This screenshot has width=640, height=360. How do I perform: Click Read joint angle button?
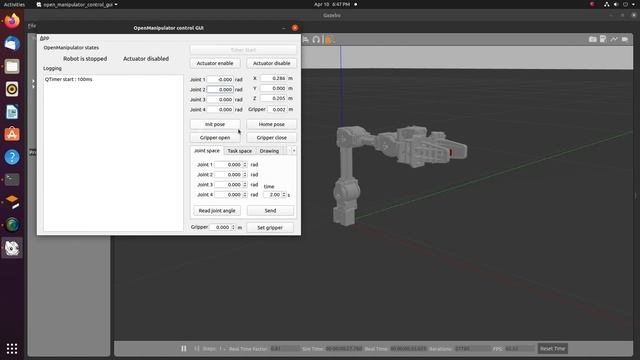tap(217, 211)
